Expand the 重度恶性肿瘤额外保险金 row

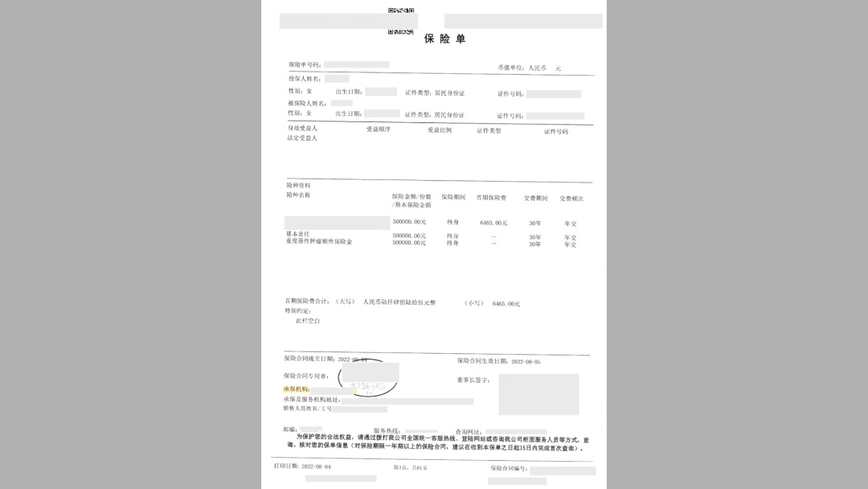coord(317,240)
